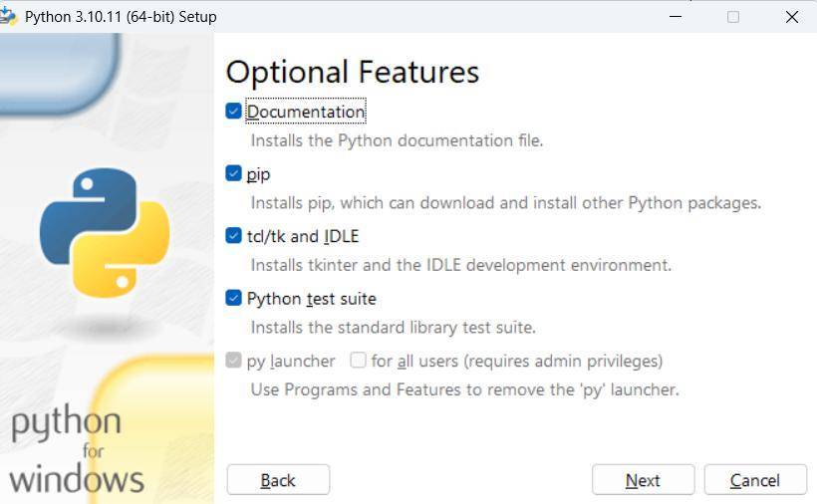Enable the for all users checkbox
This screenshot has width=817, height=504.
coord(358,361)
